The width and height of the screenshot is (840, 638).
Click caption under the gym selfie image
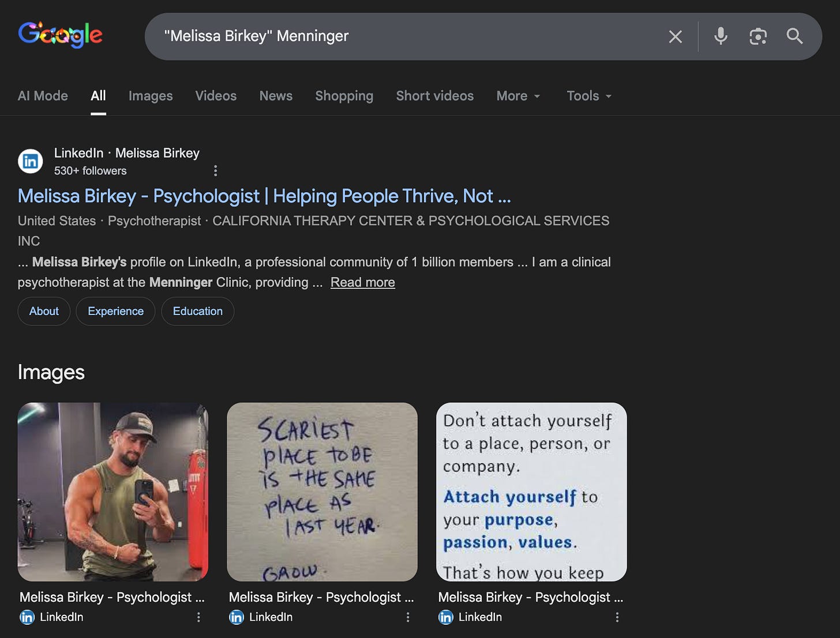[112, 597]
